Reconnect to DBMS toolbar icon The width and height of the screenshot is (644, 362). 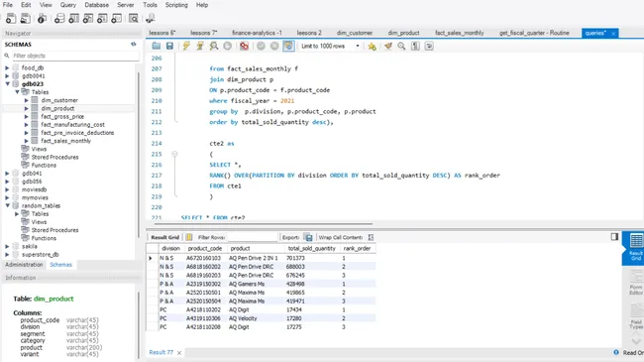(150, 18)
